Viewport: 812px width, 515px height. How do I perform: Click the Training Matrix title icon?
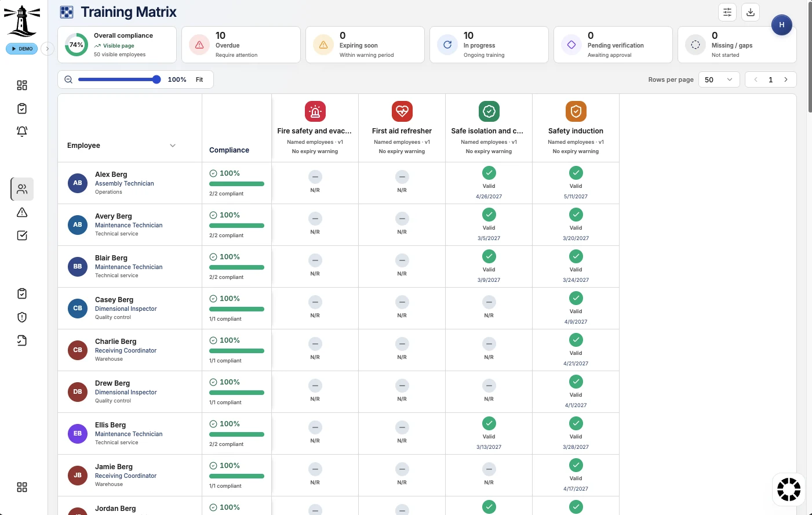[67, 12]
